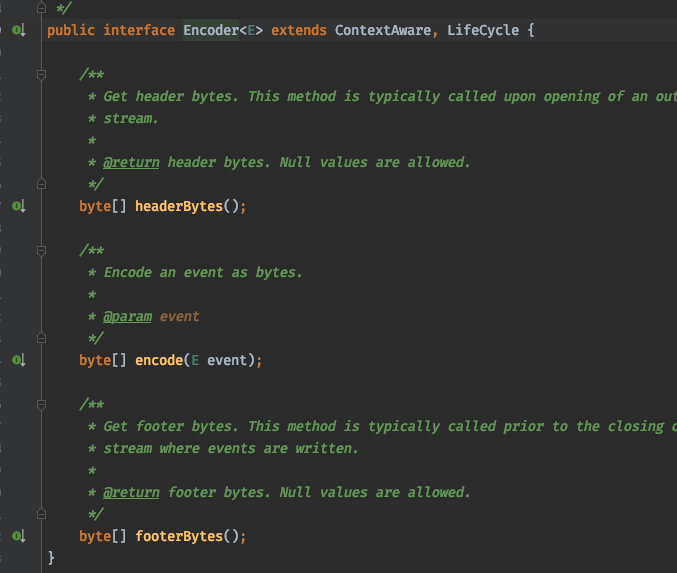Click the 'interface' keyword
This screenshot has width=677, height=573.
pyautogui.click(x=139, y=30)
